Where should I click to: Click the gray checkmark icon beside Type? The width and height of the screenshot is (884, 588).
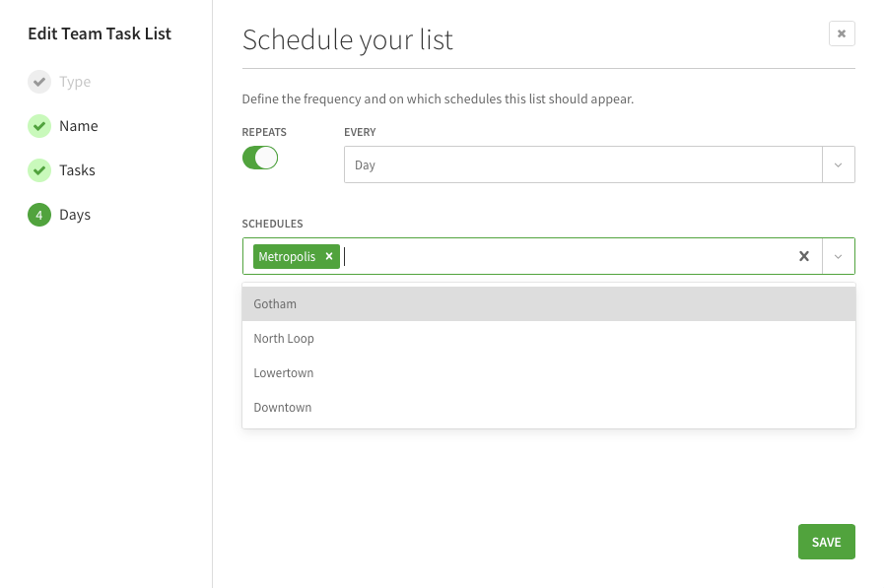tap(39, 82)
